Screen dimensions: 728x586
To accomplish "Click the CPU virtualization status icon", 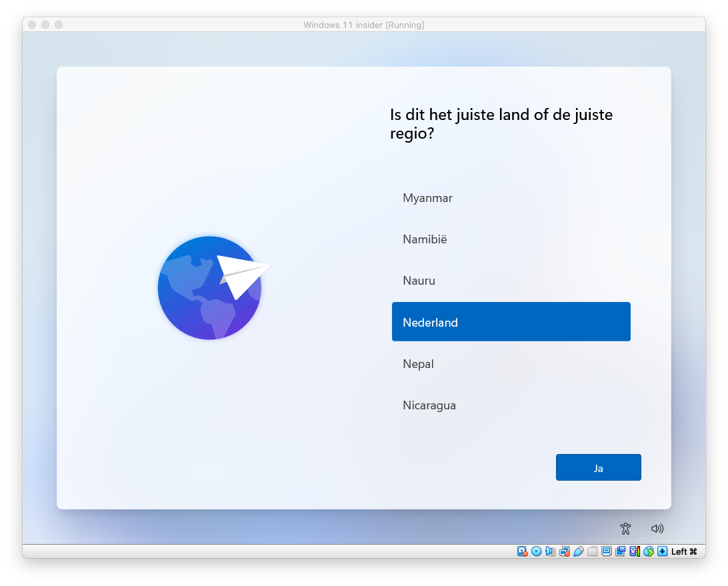I will pos(634,551).
